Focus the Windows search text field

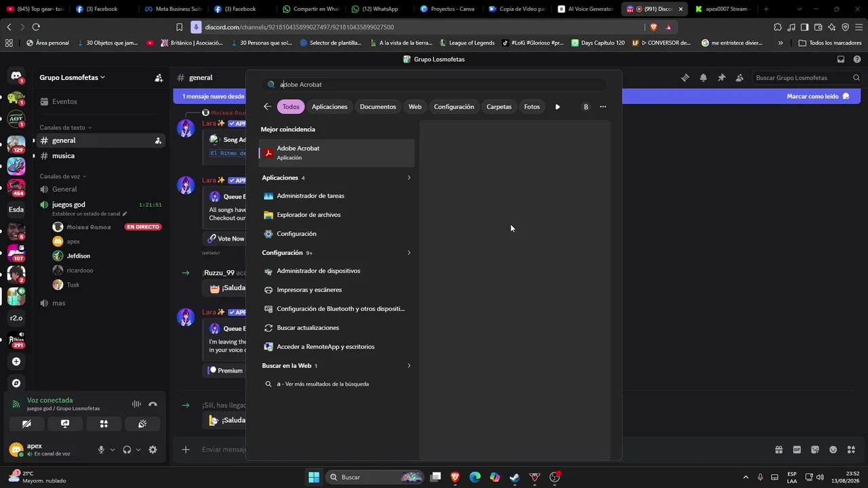coord(434,85)
